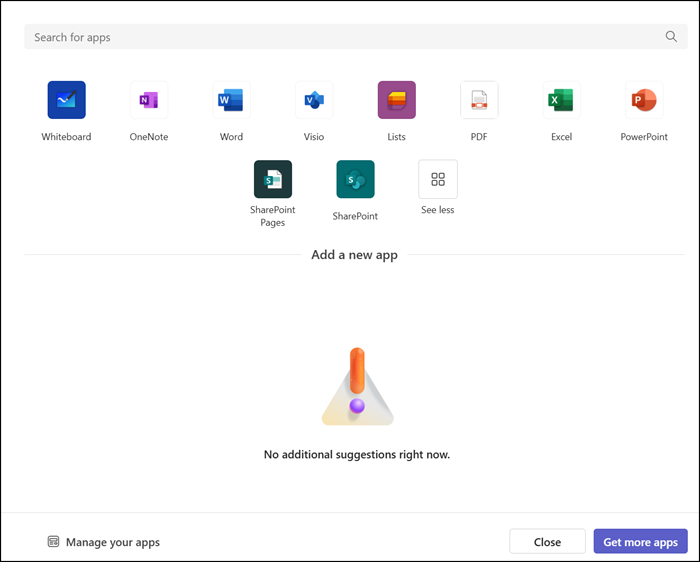
Task: Click the icon beside Manage your apps
Action: pos(54,542)
